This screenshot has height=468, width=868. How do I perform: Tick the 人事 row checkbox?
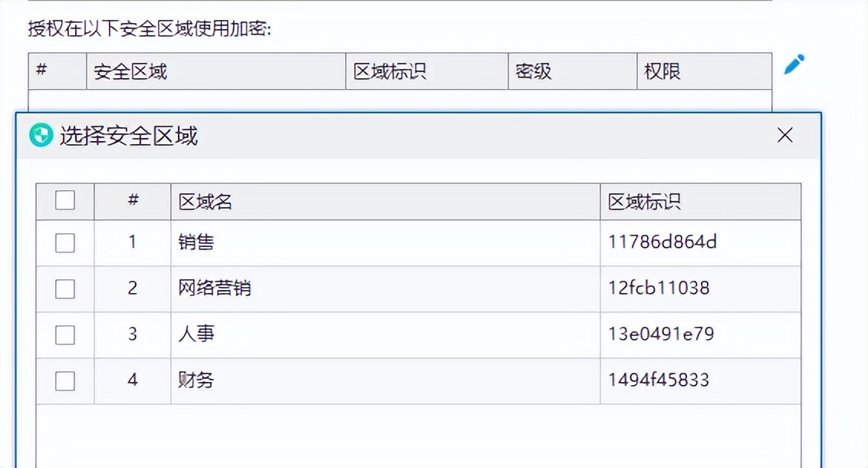pyautogui.click(x=64, y=335)
